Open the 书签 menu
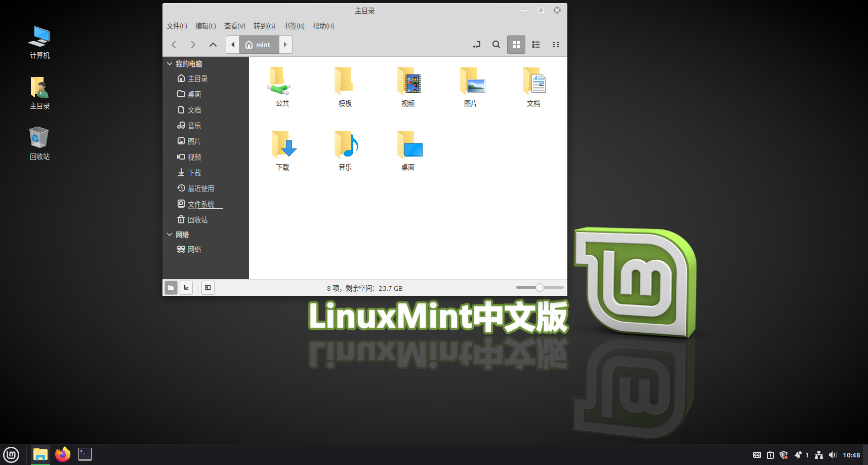 point(294,26)
